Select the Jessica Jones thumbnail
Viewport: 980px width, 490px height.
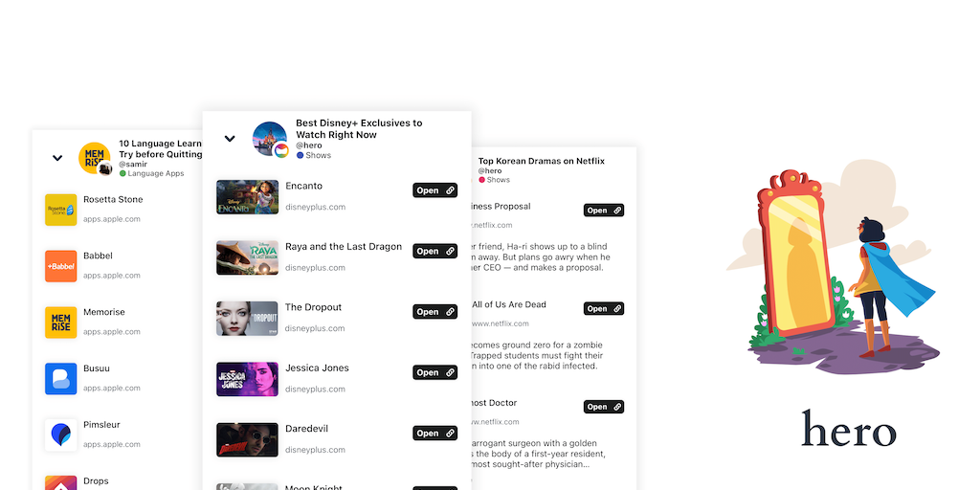pos(248,379)
